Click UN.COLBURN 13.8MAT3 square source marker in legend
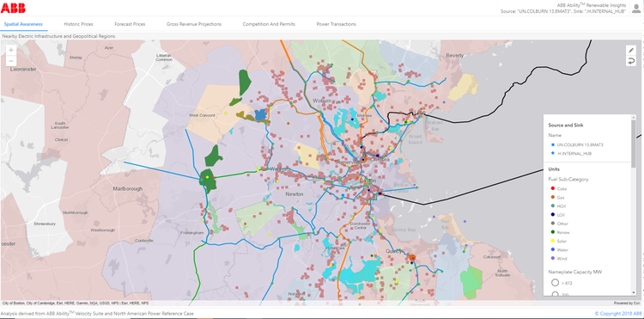Image resolution: width=644 pixels, height=319 pixels. coord(553,144)
